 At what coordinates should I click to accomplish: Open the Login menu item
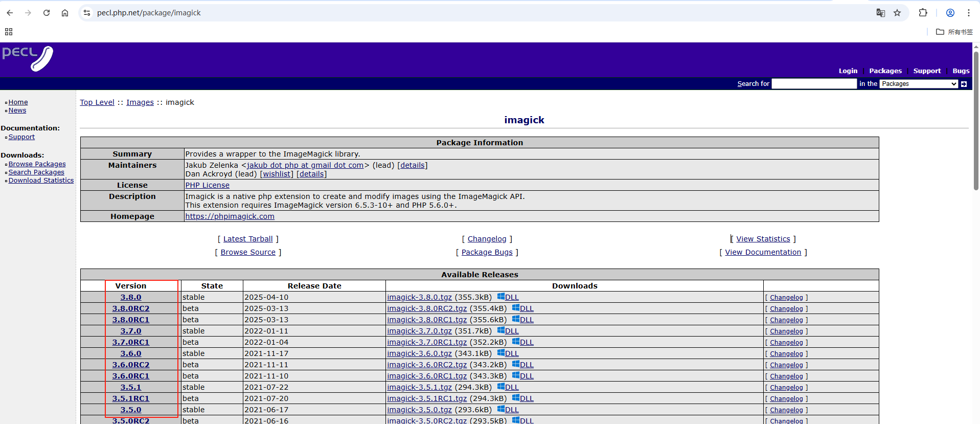point(848,71)
